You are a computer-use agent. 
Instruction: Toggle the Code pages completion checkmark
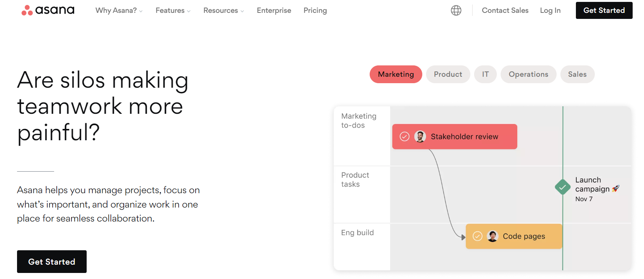(x=478, y=236)
